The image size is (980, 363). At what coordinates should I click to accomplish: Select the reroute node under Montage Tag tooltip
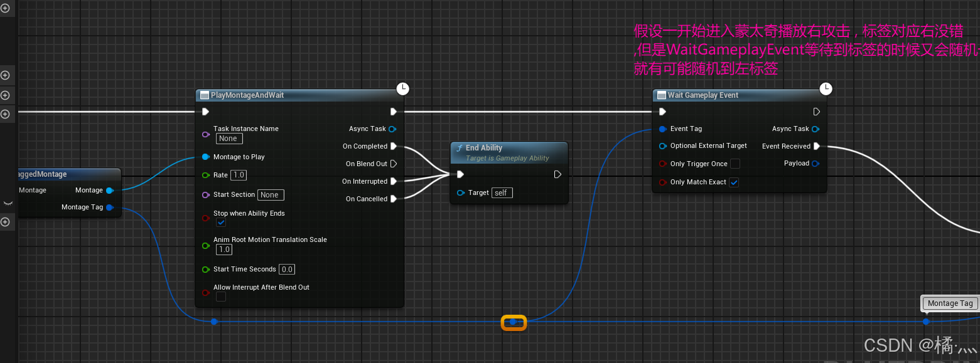point(925,322)
